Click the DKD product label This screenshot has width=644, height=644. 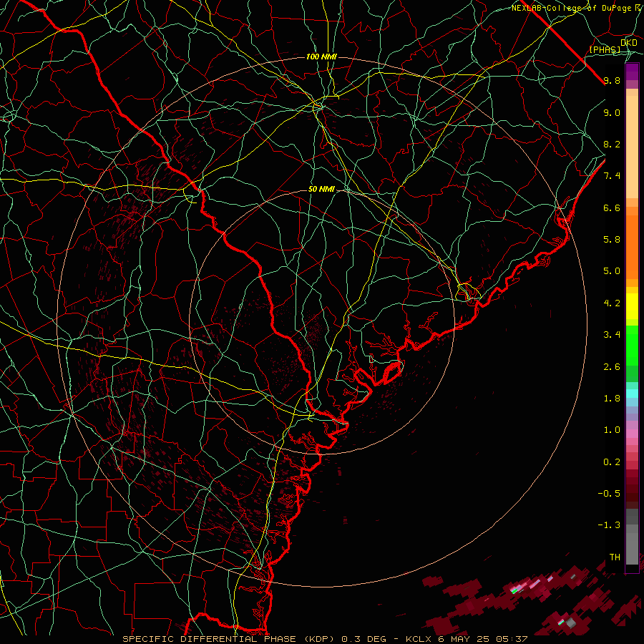point(629,43)
